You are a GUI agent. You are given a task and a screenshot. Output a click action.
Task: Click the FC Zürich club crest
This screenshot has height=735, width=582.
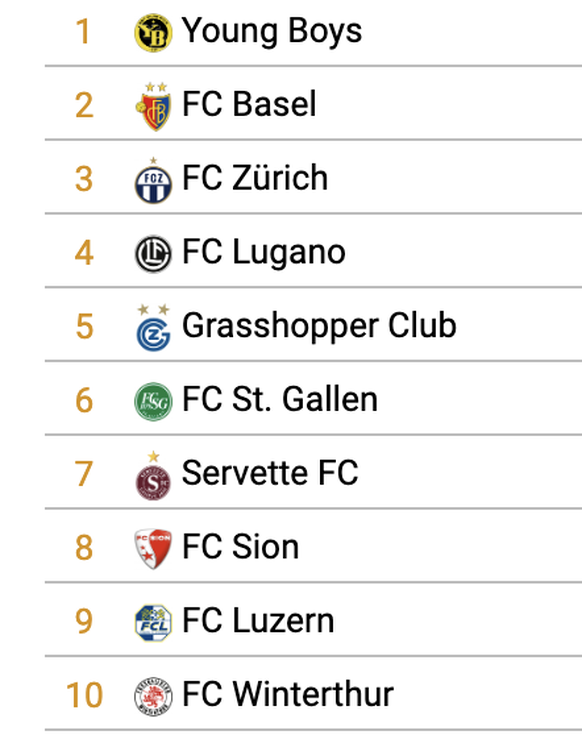point(153,180)
